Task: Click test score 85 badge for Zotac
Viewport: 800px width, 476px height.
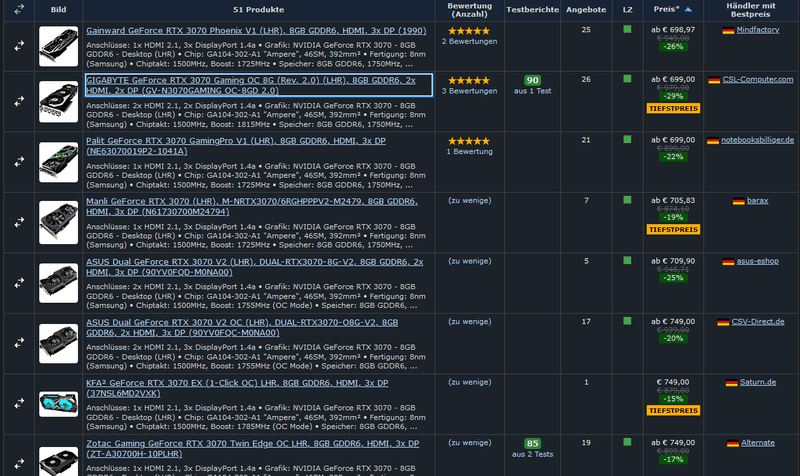Action: (532, 443)
